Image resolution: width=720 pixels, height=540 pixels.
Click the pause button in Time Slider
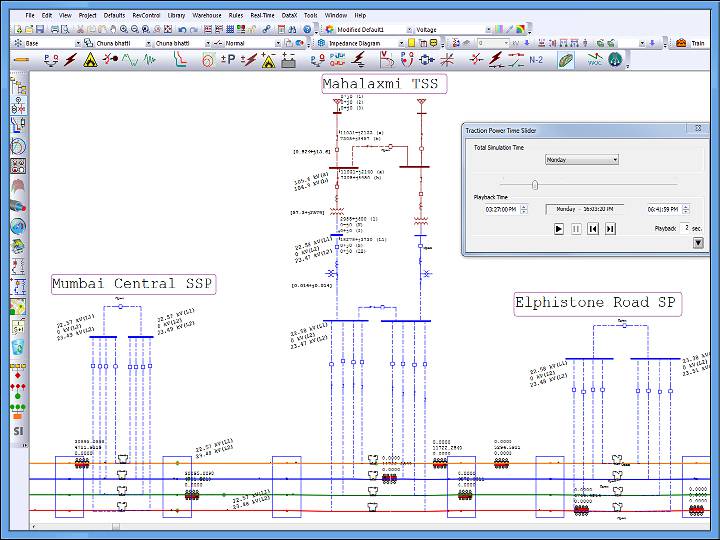point(576,229)
